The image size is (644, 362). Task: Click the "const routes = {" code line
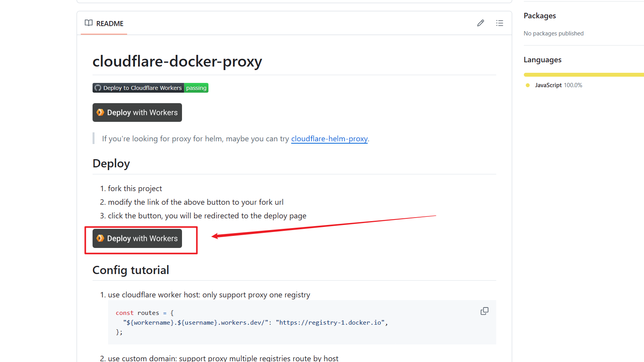click(145, 313)
